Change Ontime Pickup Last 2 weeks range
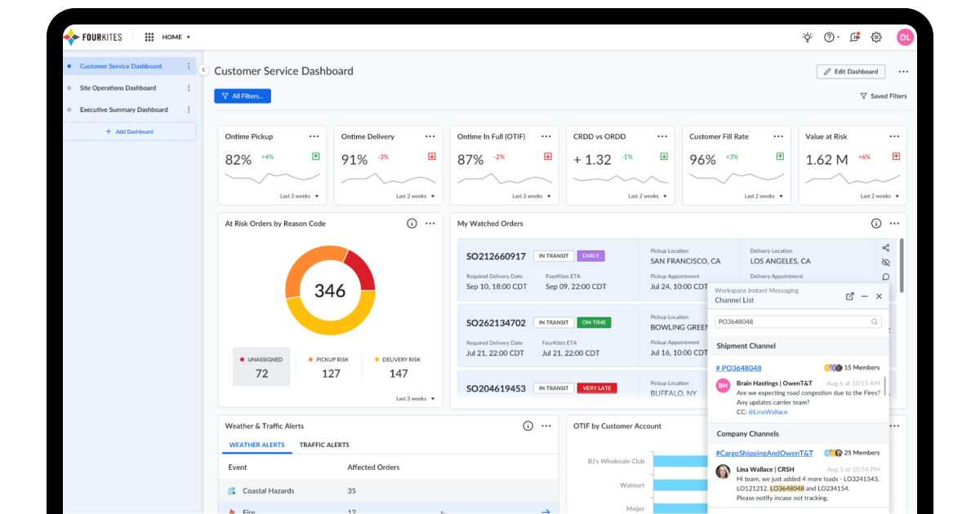 (x=299, y=197)
